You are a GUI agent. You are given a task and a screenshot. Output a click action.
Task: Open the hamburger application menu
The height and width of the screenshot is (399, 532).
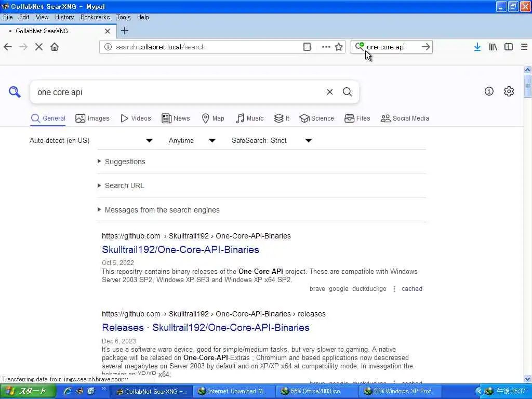click(x=524, y=47)
